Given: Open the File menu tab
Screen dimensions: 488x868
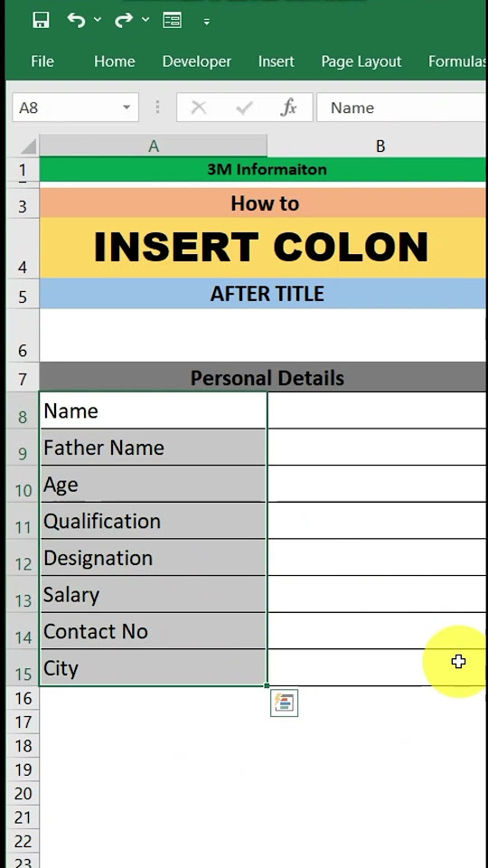Looking at the screenshot, I should 42,61.
